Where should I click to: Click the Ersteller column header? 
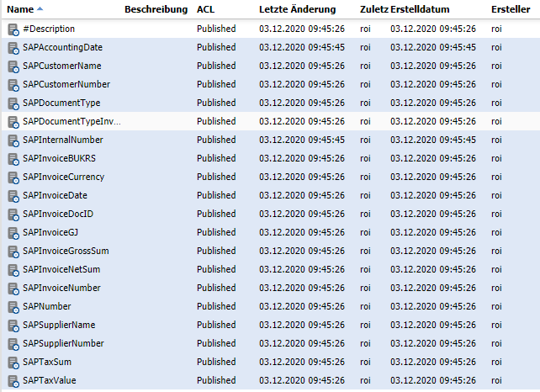pyautogui.click(x=511, y=9)
